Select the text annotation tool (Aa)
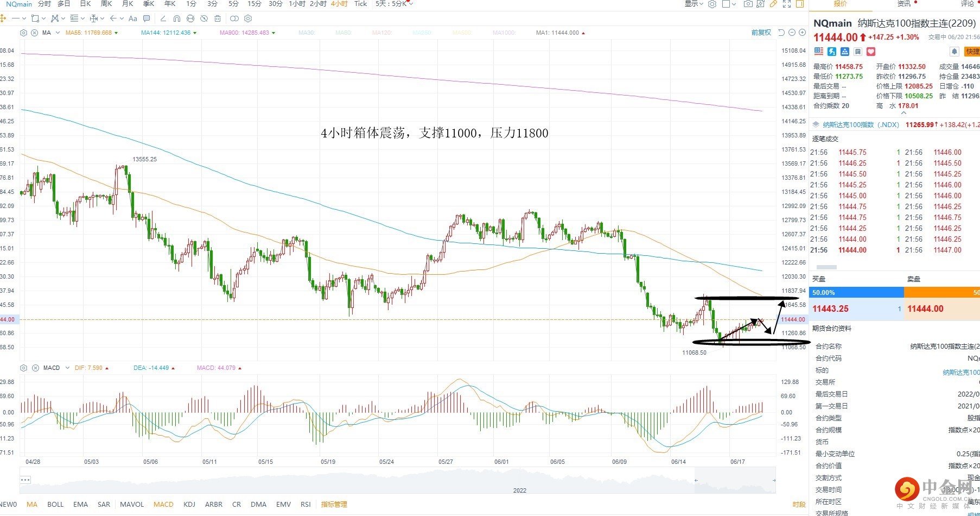The width and height of the screenshot is (980, 516). pos(132,18)
